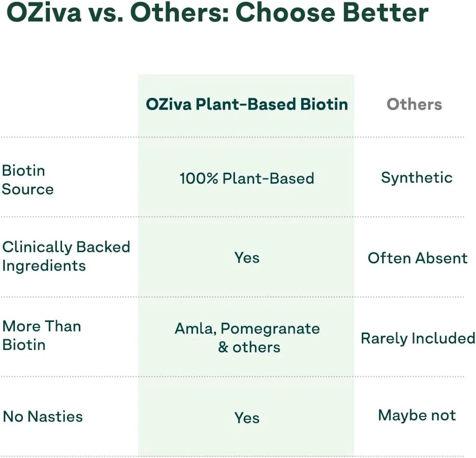This screenshot has height=458, width=476.
Task: Select the "Amla, Pomegranate & others" cell
Action: 247,338
